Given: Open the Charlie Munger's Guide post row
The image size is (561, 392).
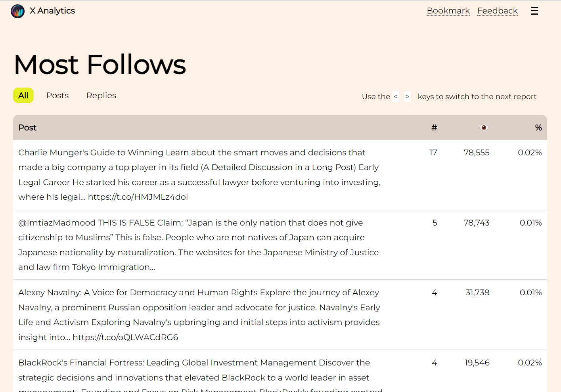Looking at the screenshot, I should tap(280, 175).
